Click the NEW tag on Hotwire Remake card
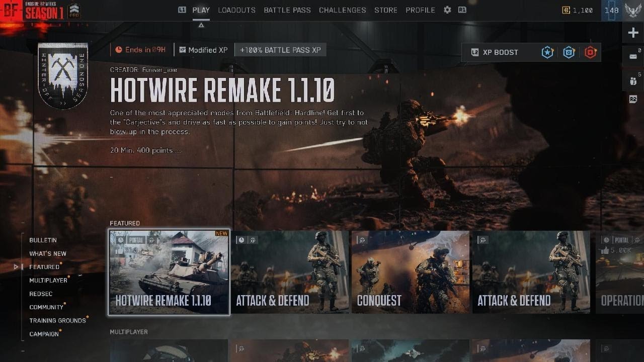644x362 pixels. 221,233
